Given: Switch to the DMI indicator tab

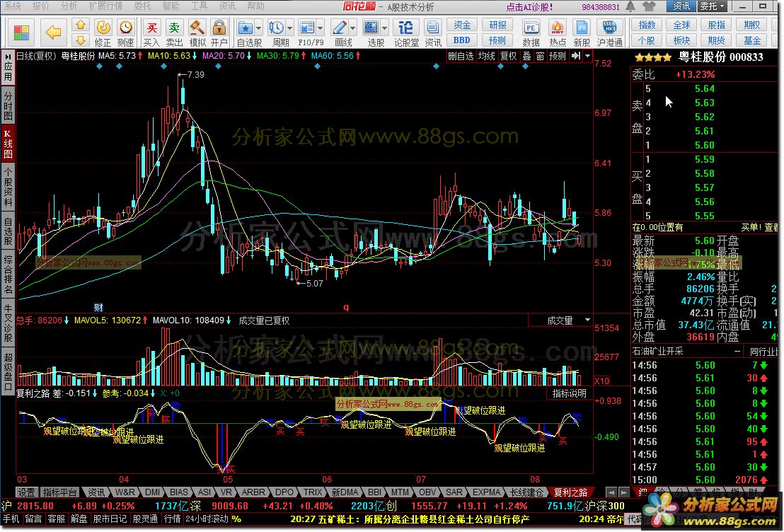Looking at the screenshot, I should pos(153,492).
